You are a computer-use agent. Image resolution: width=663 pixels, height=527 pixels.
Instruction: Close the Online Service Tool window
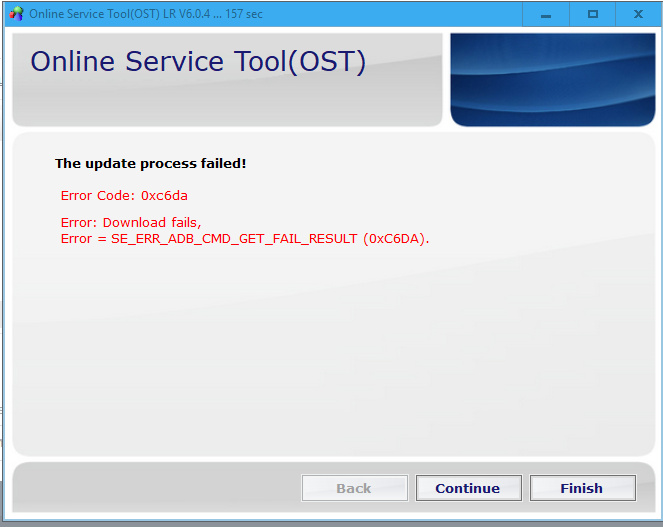pos(638,14)
